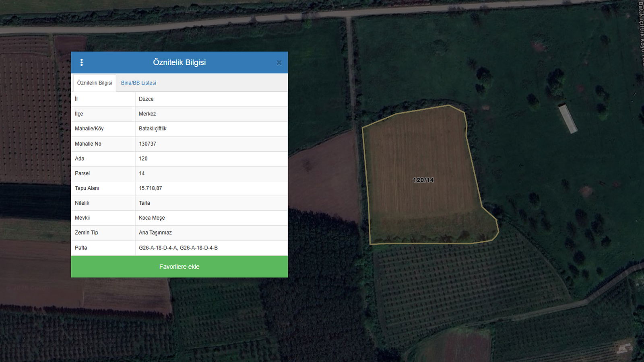Click the Parsel value 14
Image resolution: width=644 pixels, height=362 pixels.
coord(142,173)
